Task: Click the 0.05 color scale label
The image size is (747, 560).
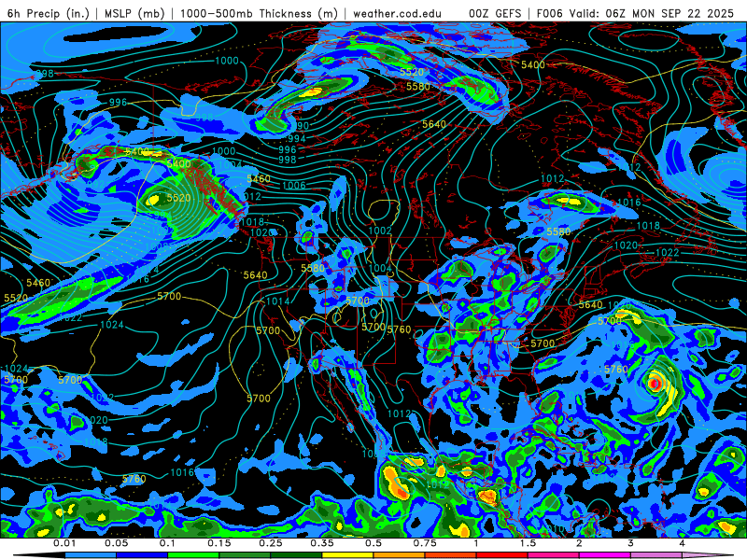Action: [x=116, y=543]
